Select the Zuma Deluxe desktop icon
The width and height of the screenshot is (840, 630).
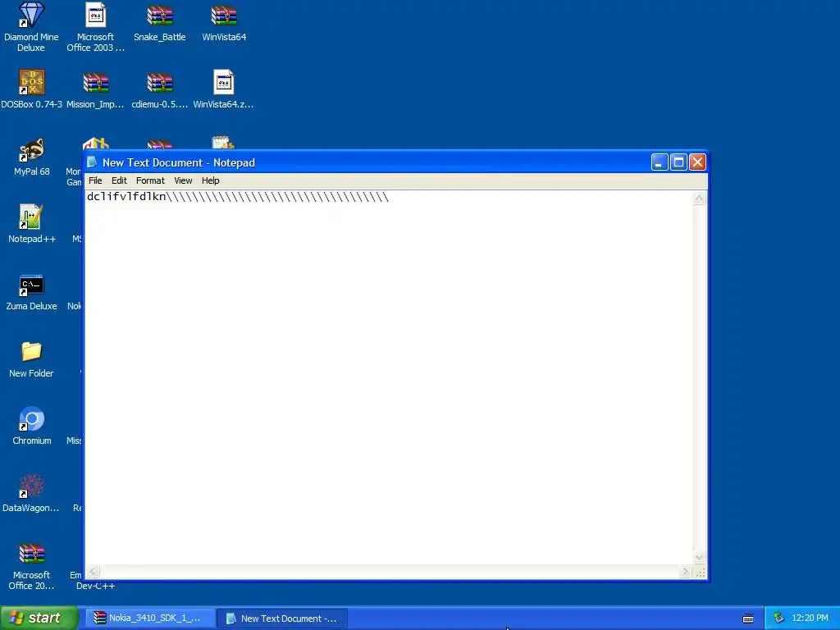[x=32, y=292]
